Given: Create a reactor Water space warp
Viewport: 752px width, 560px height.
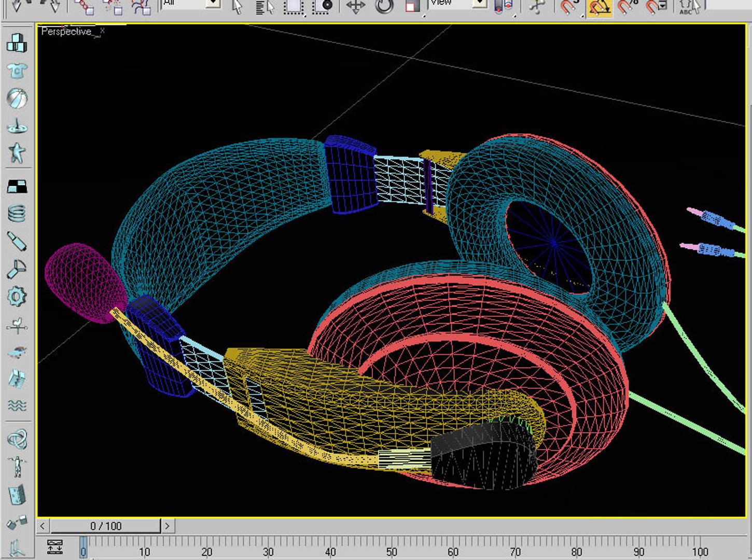Looking at the screenshot, I should coord(17,406).
